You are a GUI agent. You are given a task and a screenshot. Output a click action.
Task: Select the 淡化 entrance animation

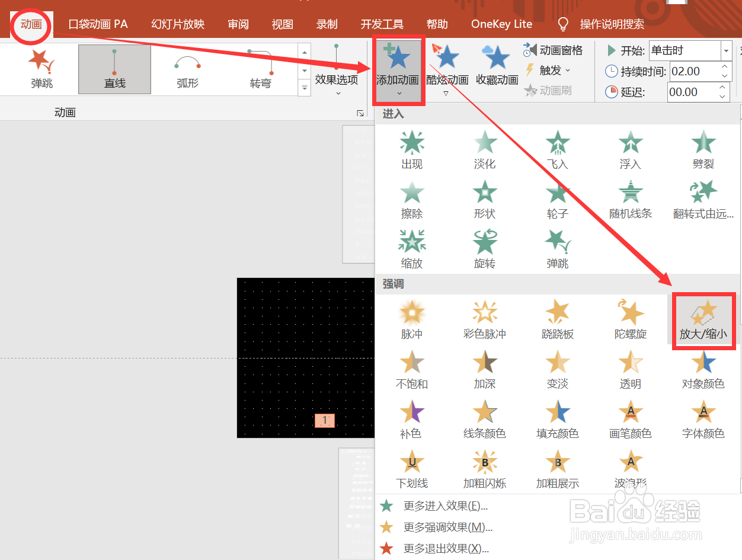click(x=485, y=150)
